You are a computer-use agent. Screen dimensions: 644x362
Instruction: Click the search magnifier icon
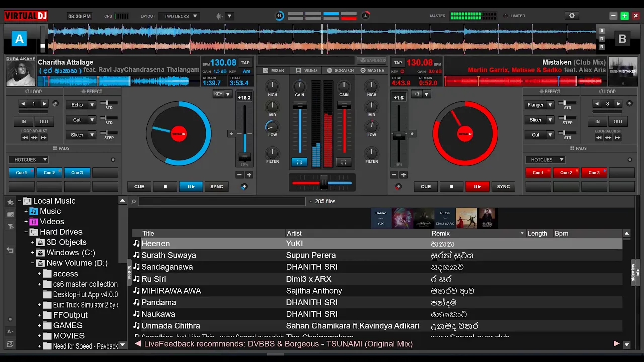coord(134,202)
